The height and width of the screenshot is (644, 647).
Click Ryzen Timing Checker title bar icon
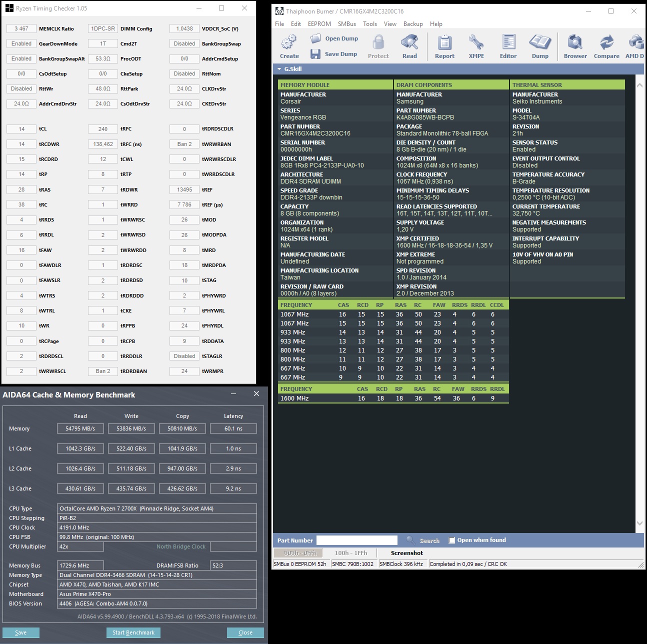[9, 8]
